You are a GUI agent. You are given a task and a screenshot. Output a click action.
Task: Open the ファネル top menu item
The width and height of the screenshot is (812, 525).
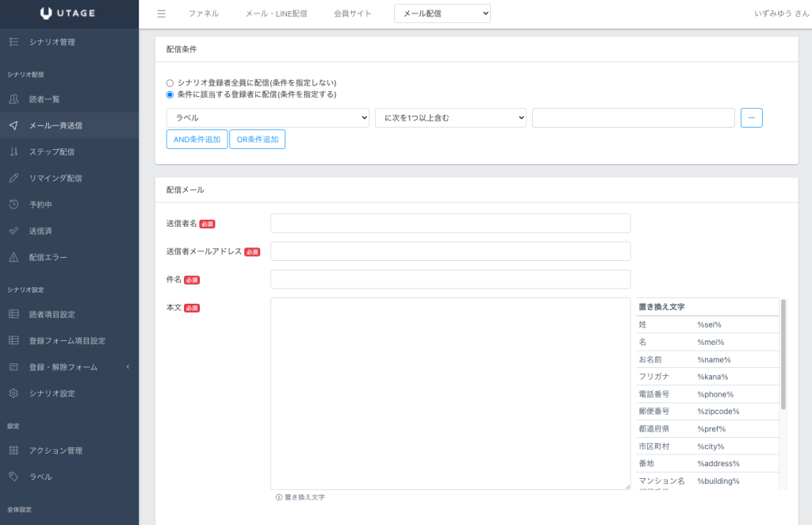click(204, 13)
